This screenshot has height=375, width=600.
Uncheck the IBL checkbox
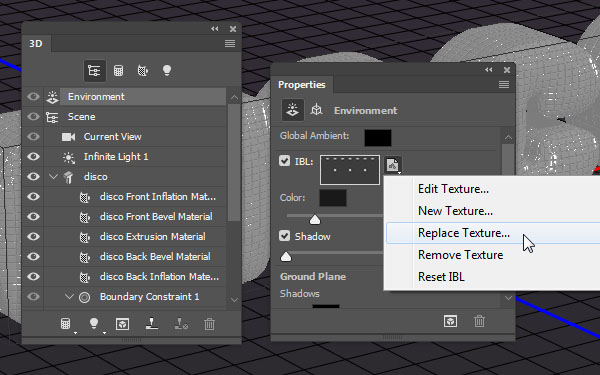(284, 161)
